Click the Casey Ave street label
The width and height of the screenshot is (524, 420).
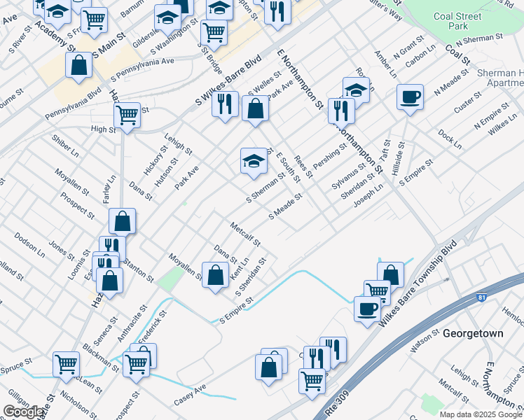point(190,395)
